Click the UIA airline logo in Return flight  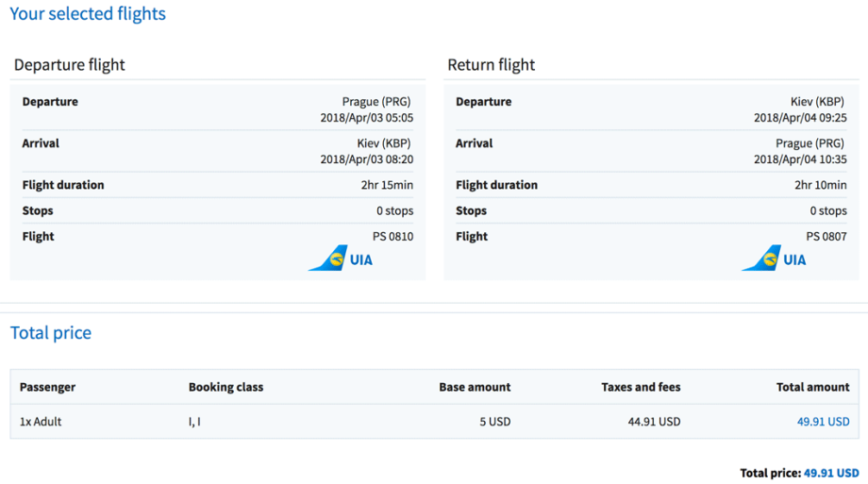tap(774, 259)
